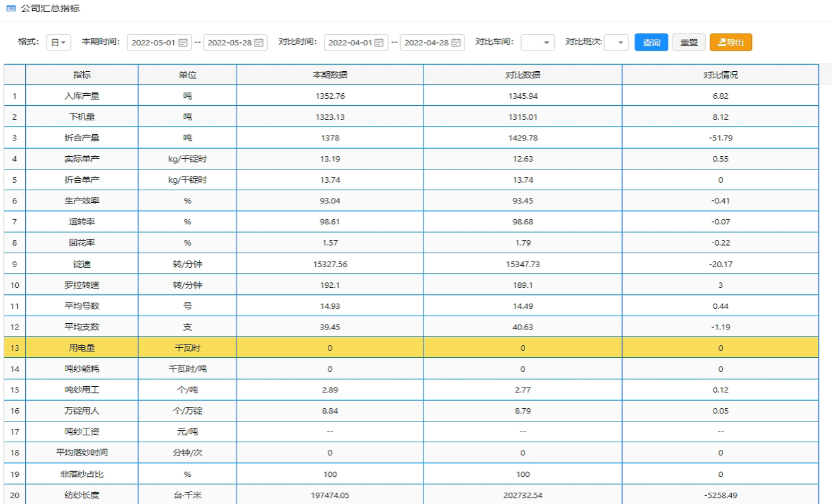
Task: Click value 1345.94 in 对比数据
Action: [523, 96]
